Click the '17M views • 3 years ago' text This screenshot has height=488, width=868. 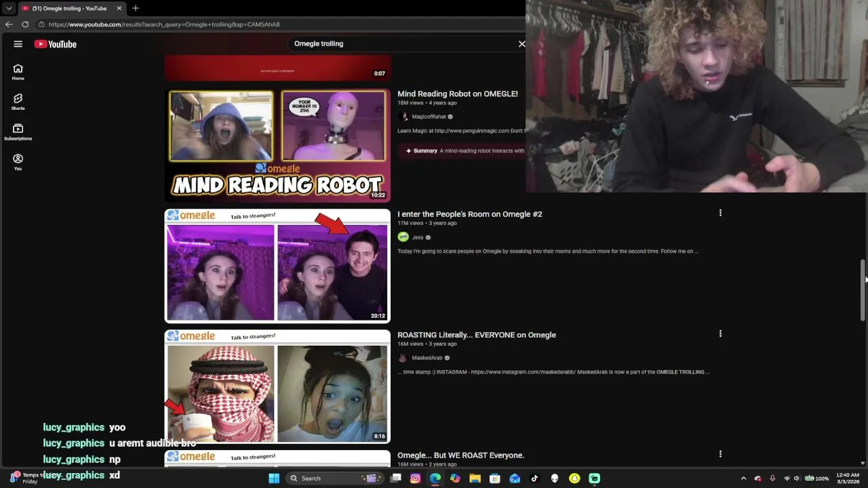pos(427,223)
